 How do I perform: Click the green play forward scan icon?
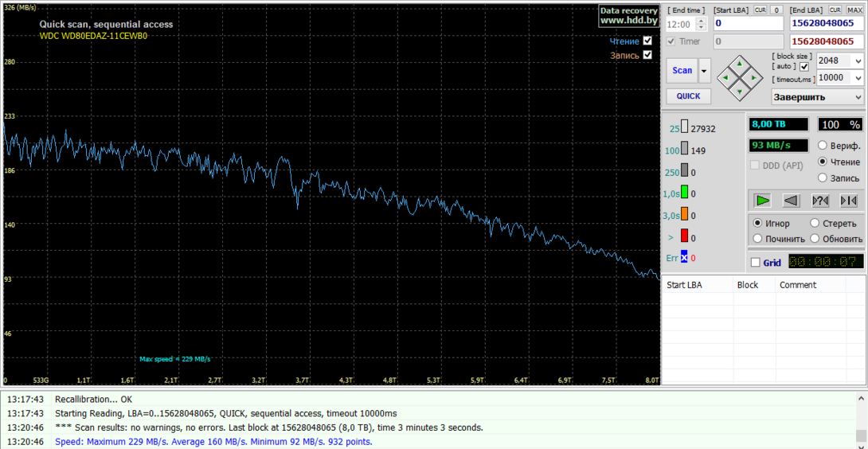coord(763,201)
